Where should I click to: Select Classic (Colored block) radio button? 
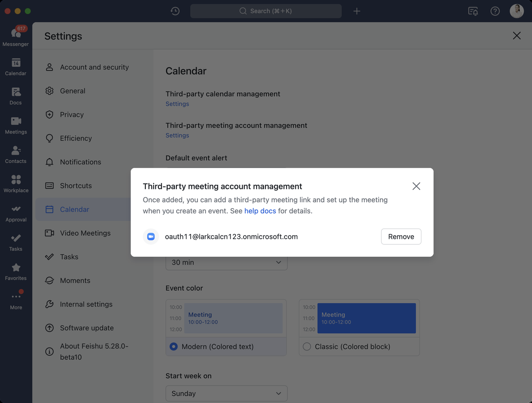click(x=307, y=346)
